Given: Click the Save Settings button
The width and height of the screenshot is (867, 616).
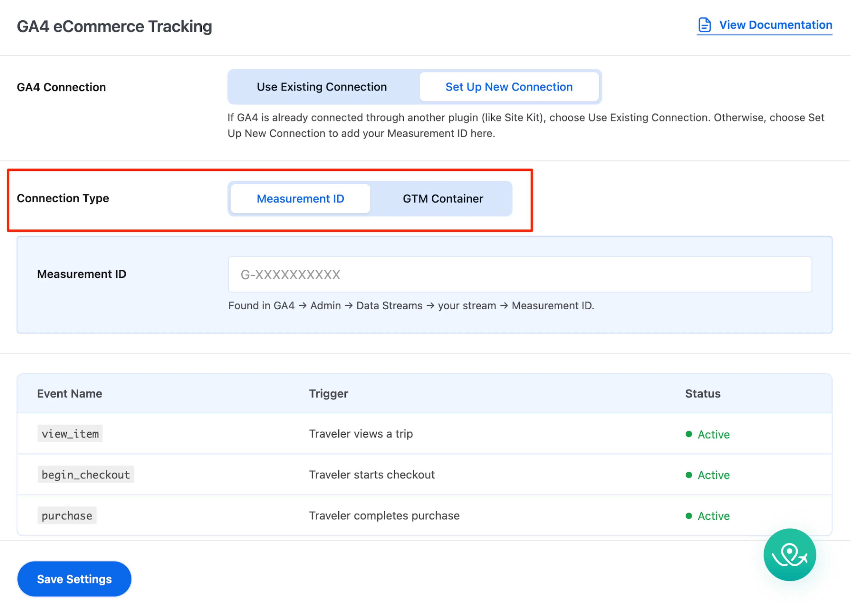Looking at the screenshot, I should coord(74,579).
